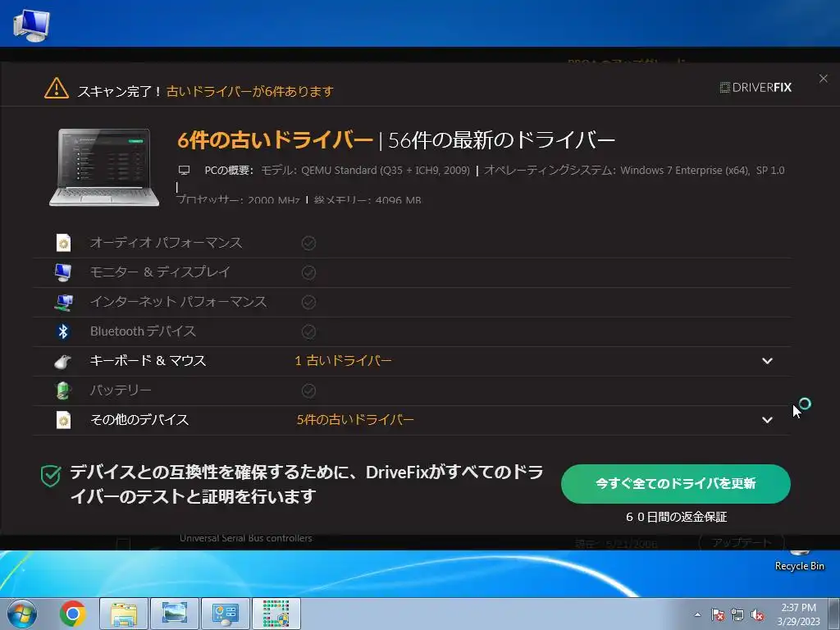Click the "5件の古いドライバー" outdated drivers label
The height and width of the screenshot is (630, 840).
(355, 419)
